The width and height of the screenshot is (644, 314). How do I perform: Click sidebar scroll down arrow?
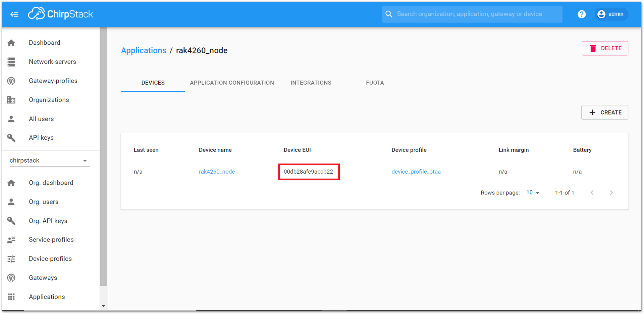[x=104, y=306]
